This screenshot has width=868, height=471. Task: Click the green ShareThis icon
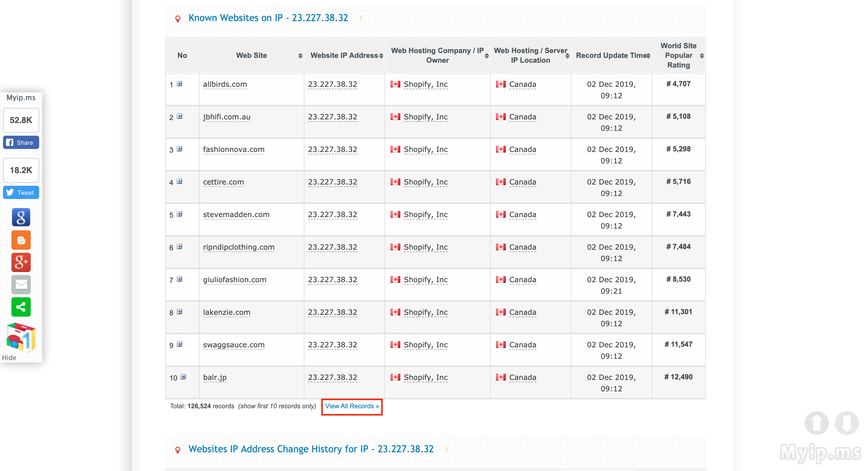pos(21,307)
